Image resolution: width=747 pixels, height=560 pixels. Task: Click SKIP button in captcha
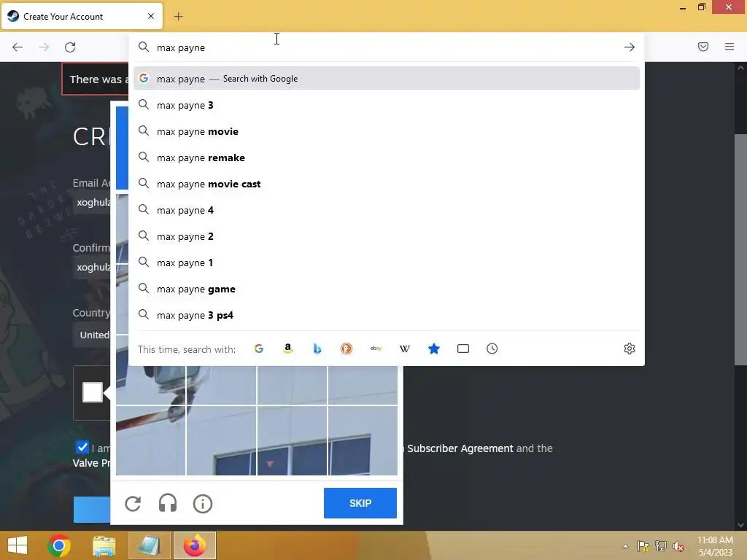coord(360,503)
